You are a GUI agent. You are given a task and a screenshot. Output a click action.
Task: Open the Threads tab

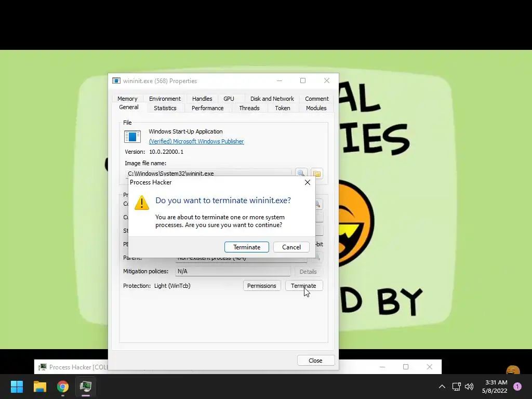pyautogui.click(x=249, y=108)
